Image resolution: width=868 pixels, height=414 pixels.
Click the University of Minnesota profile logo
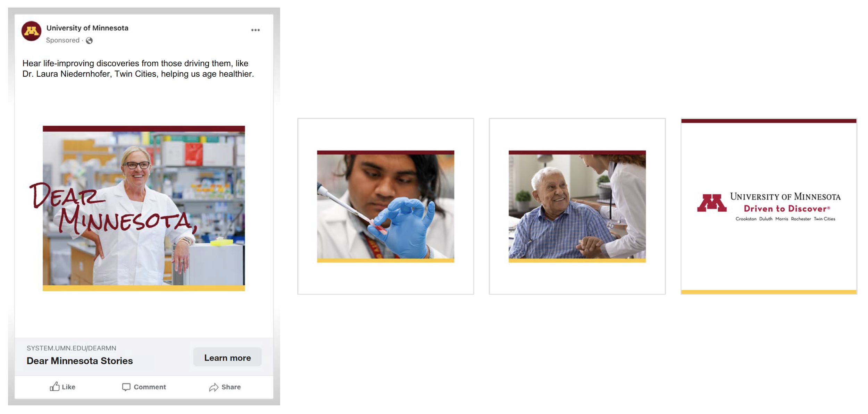pos(32,31)
